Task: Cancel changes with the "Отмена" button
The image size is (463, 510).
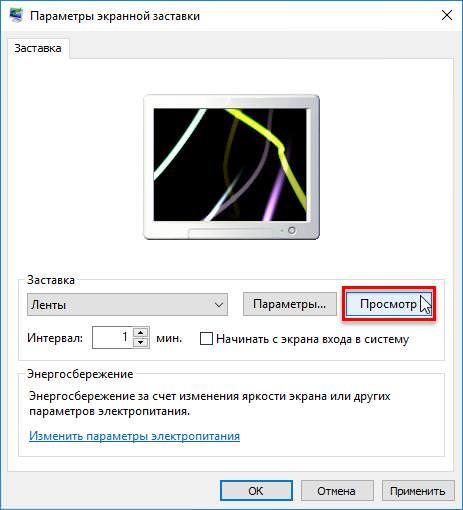Action: (x=337, y=491)
